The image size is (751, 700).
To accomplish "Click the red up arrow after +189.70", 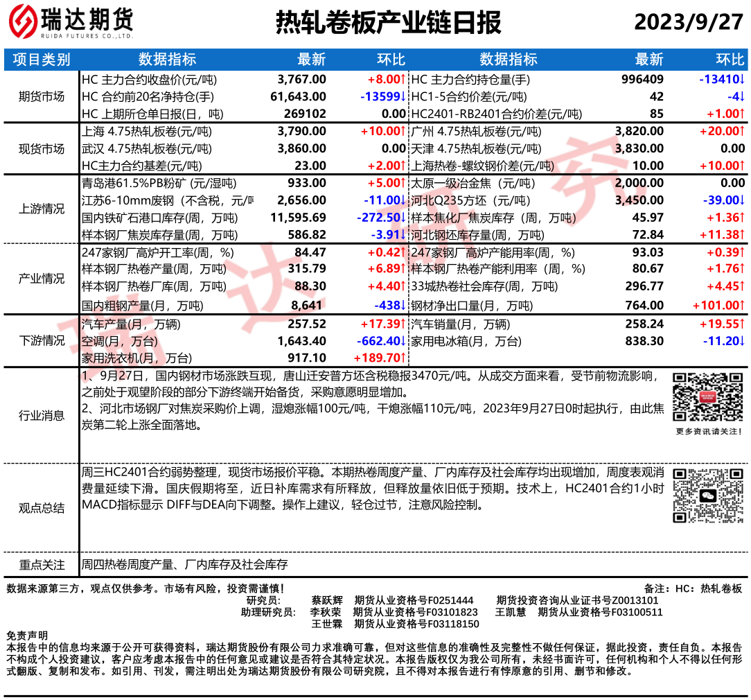I will coord(403,358).
